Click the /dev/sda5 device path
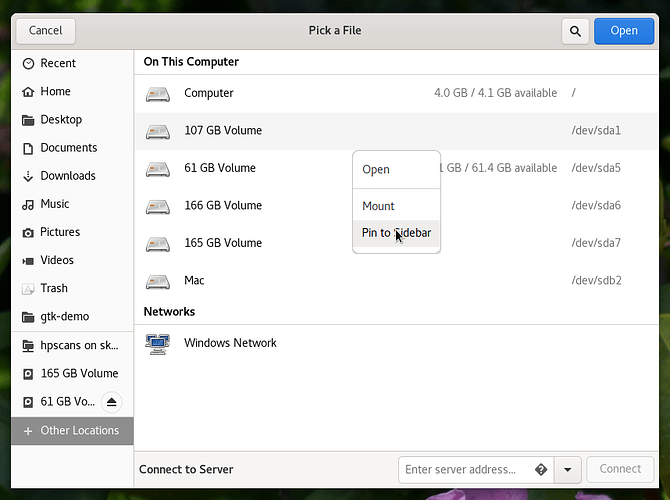The width and height of the screenshot is (670, 500). point(596,168)
